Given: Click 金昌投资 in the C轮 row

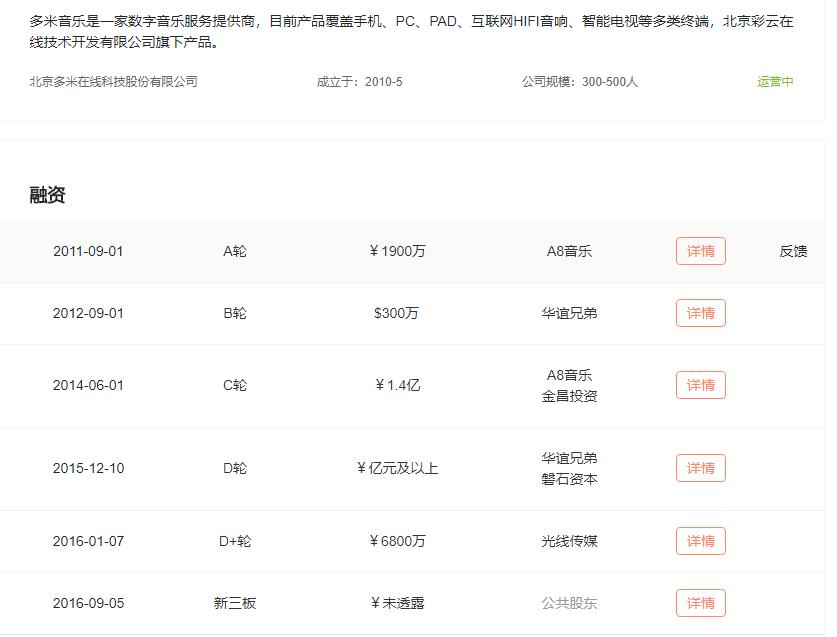Looking at the screenshot, I should point(572,397).
